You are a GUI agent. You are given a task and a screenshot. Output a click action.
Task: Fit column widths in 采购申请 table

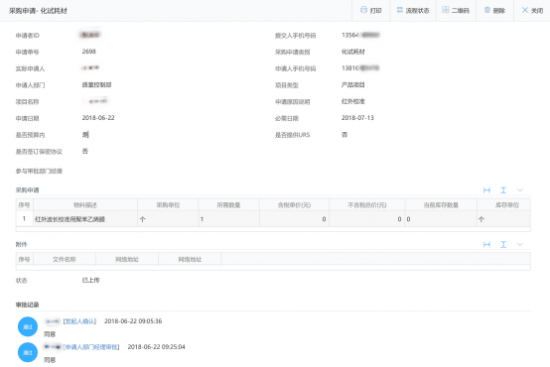pyautogui.click(x=487, y=190)
